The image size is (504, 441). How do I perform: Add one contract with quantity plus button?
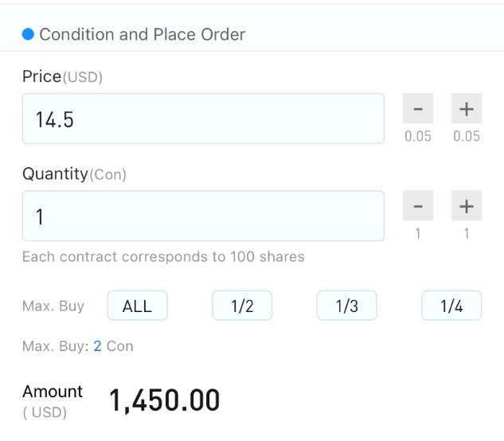(x=467, y=205)
